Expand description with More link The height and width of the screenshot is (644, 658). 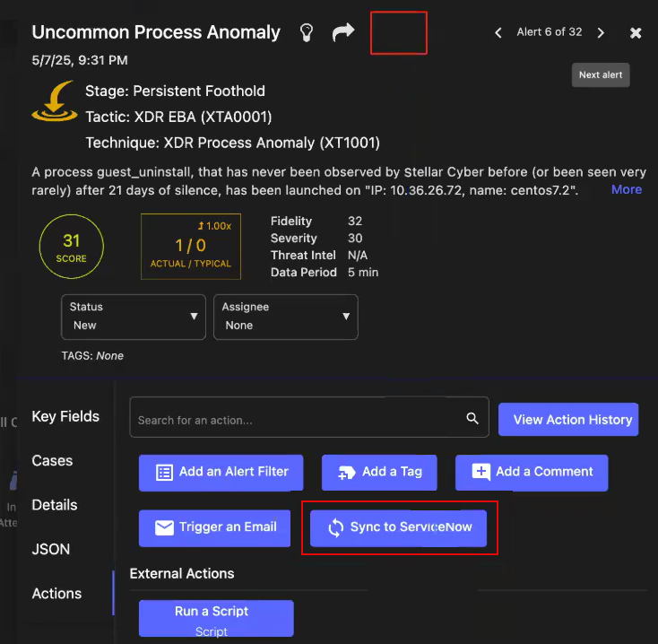coord(626,189)
